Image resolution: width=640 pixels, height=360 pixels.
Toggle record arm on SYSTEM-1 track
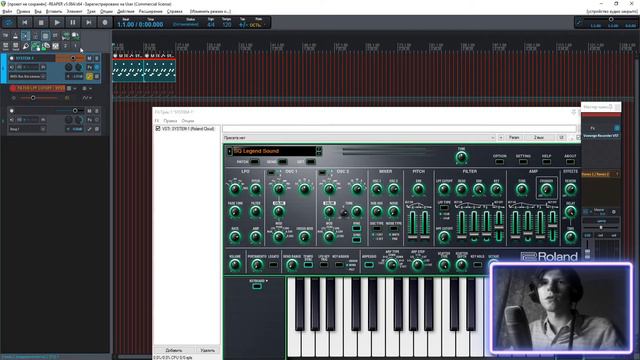11,58
